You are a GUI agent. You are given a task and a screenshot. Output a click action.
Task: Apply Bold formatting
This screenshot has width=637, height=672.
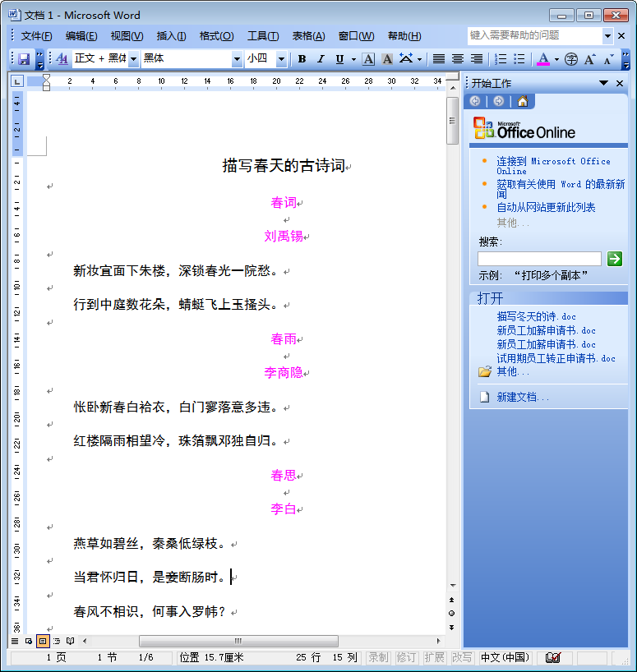click(x=302, y=59)
